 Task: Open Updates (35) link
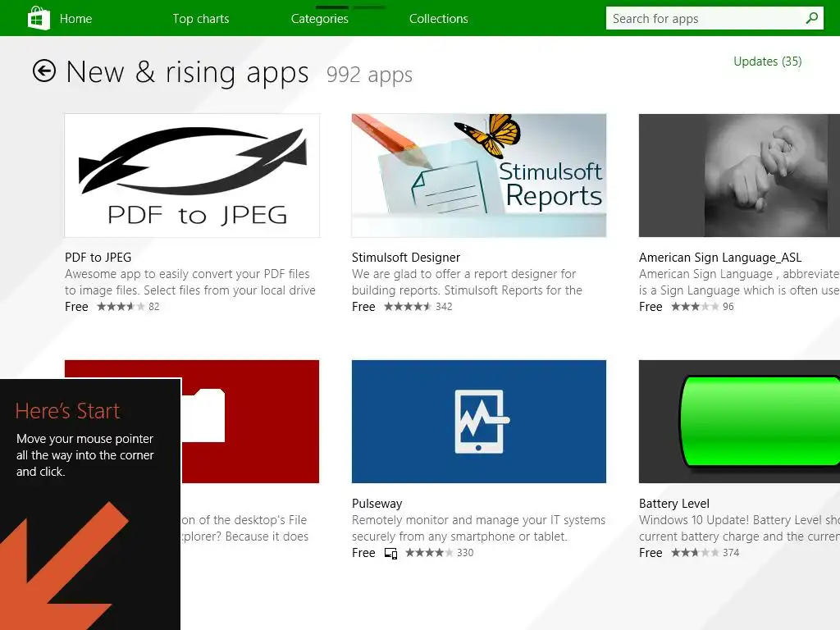click(x=767, y=62)
